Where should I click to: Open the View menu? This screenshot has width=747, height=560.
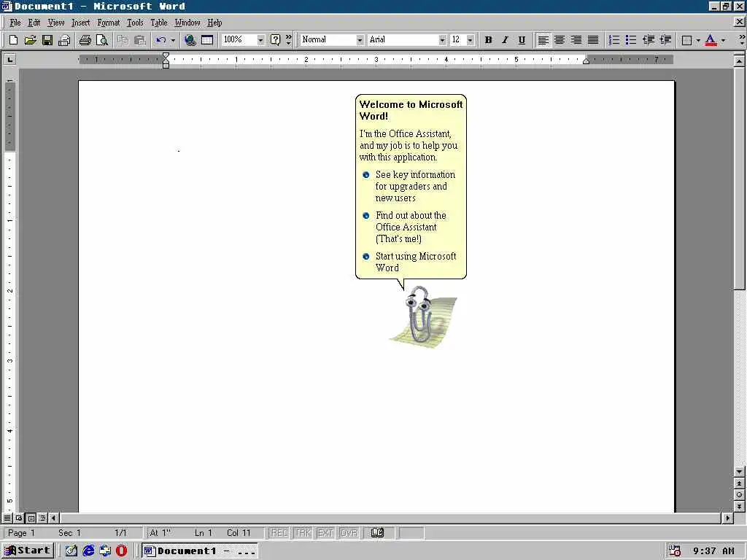[55, 23]
